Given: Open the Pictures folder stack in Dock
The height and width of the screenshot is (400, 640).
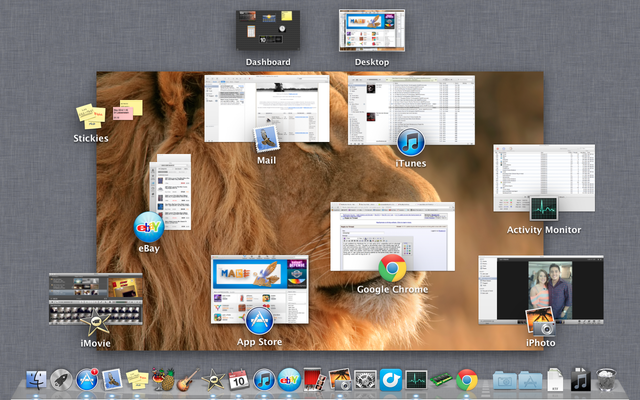Looking at the screenshot, I should [504, 380].
